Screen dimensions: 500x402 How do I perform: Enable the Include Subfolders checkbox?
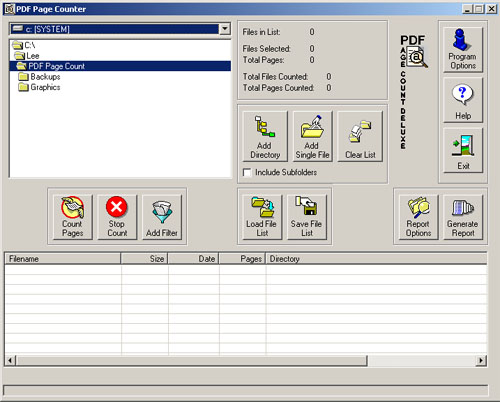(247, 172)
